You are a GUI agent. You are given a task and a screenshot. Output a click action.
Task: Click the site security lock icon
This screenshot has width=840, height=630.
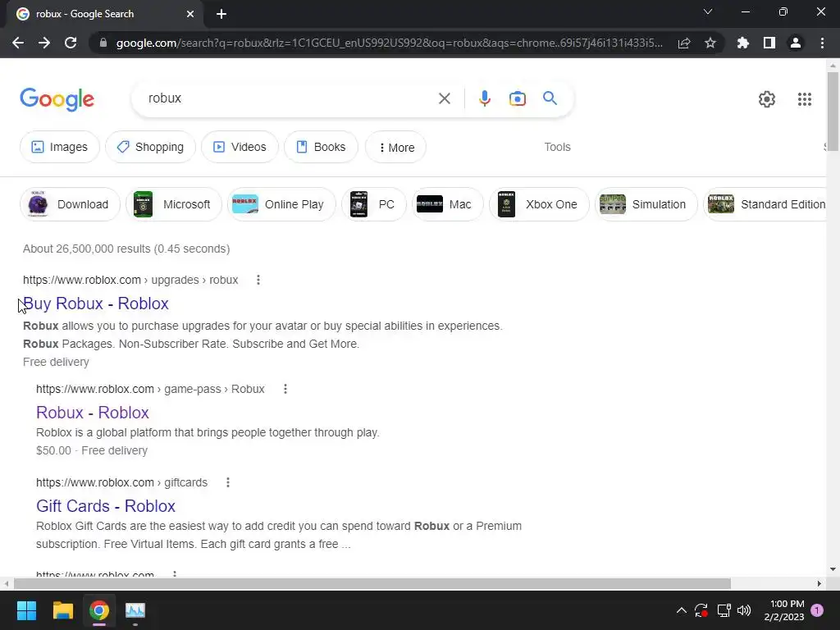pyautogui.click(x=103, y=43)
